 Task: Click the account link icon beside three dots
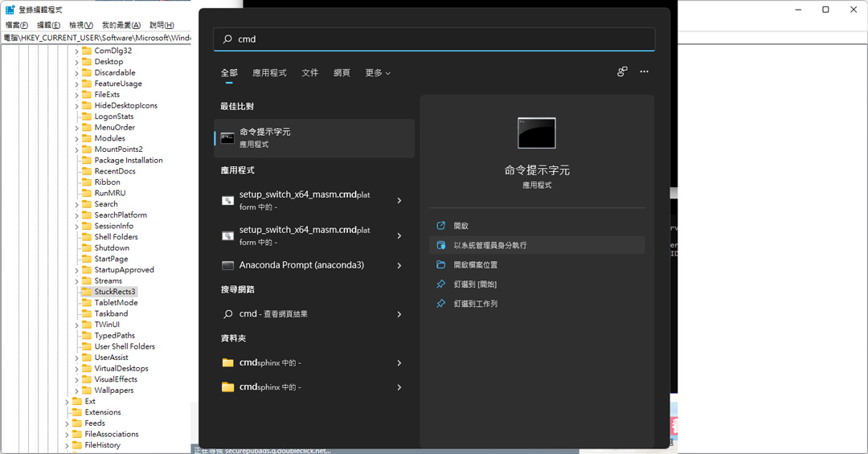coord(622,72)
